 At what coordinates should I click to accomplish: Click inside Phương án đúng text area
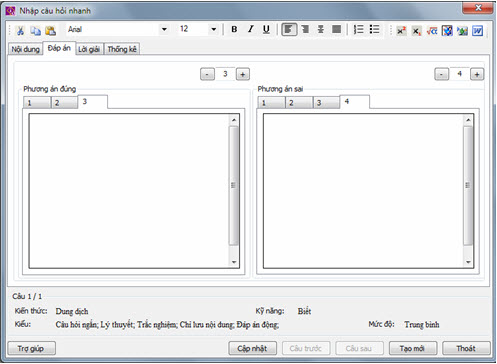(129, 191)
